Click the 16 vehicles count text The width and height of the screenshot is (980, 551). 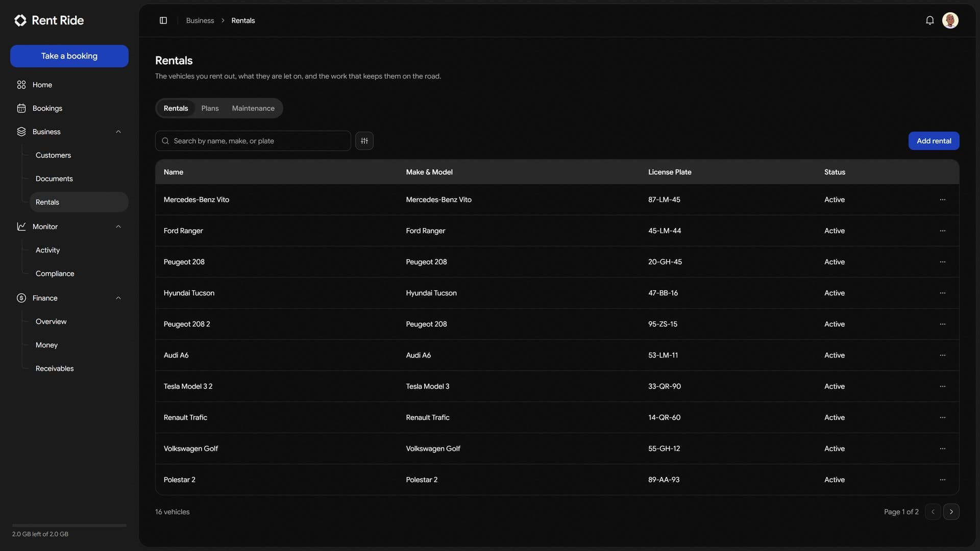[x=173, y=512]
